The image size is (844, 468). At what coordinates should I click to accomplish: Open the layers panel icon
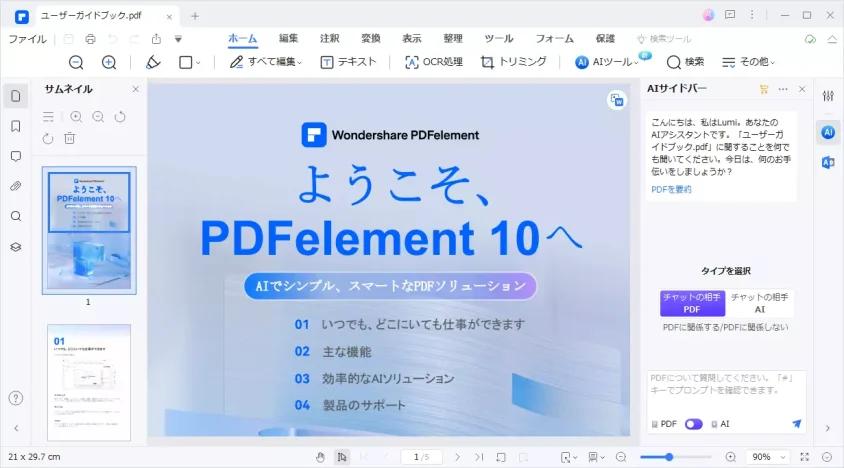(x=16, y=247)
